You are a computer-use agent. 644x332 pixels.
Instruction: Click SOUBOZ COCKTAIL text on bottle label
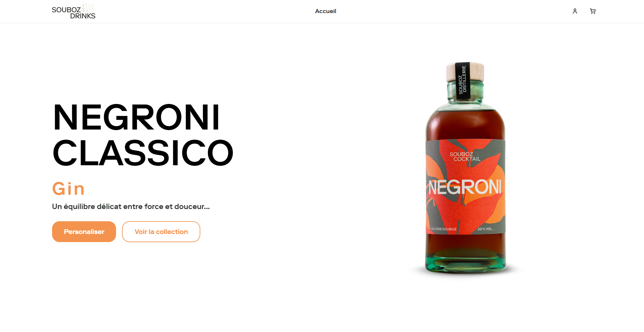pos(465,156)
